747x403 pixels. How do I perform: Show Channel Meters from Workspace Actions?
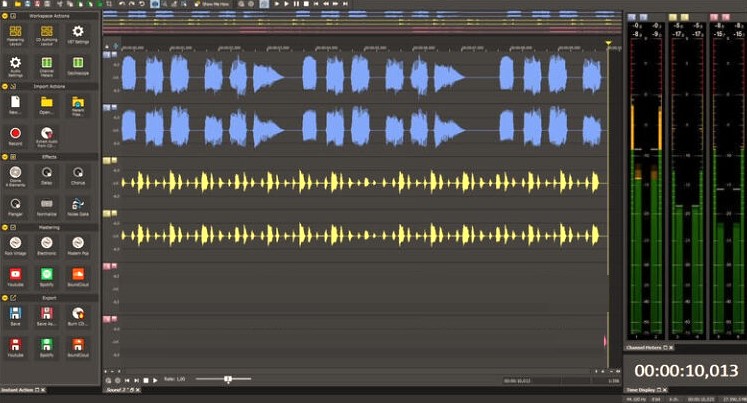click(x=47, y=66)
